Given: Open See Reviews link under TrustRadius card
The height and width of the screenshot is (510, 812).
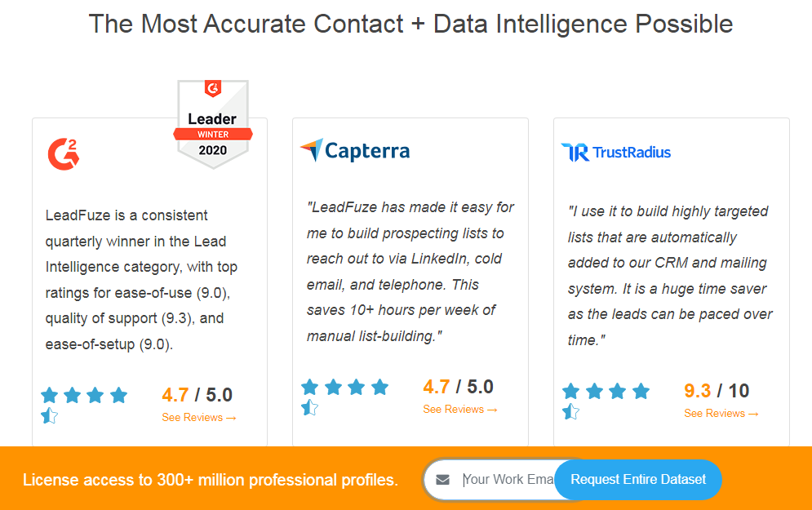Looking at the screenshot, I should (721, 413).
